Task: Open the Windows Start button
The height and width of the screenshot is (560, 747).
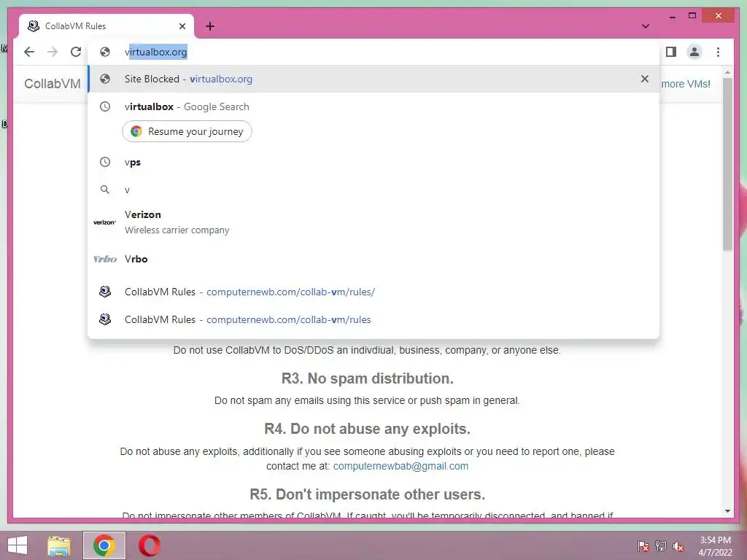Action: coord(18,545)
